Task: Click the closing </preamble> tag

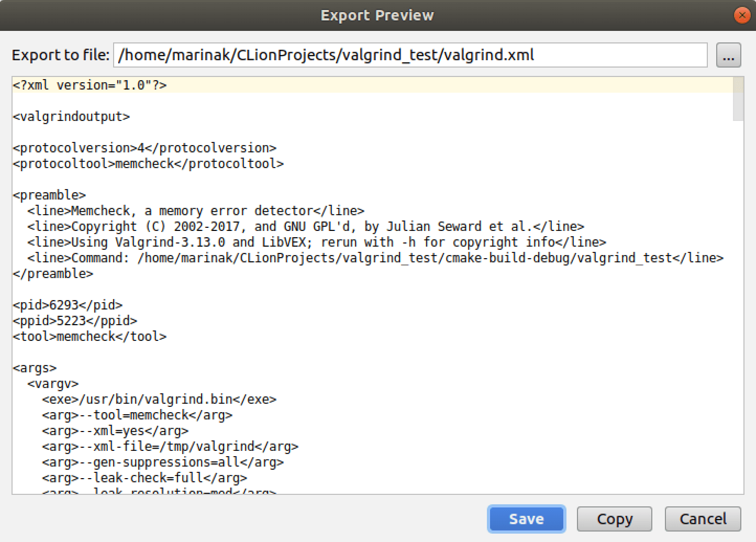Action: pos(53,273)
